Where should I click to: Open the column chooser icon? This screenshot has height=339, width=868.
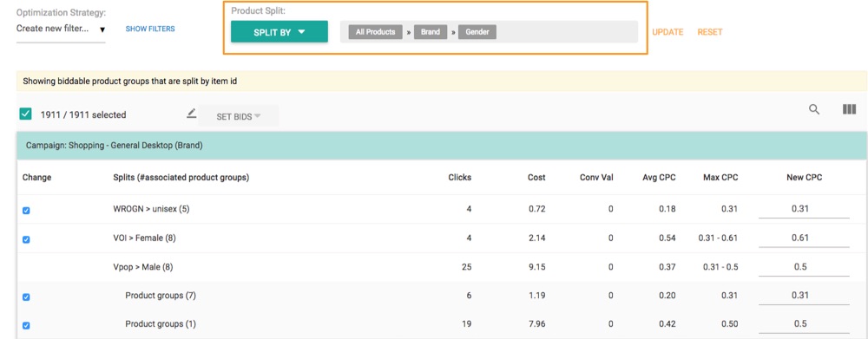849,109
